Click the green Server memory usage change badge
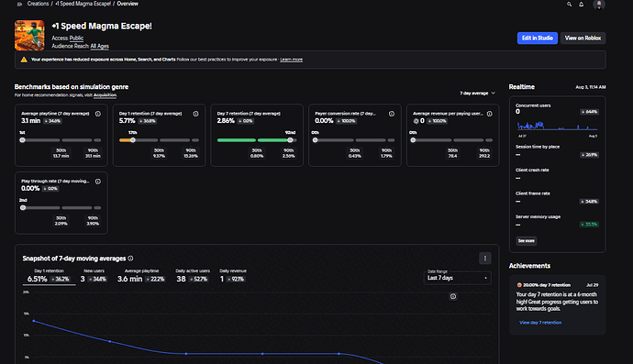 (589, 225)
